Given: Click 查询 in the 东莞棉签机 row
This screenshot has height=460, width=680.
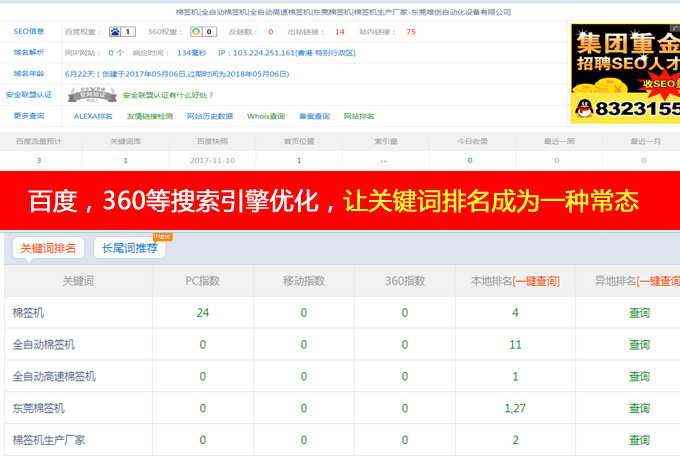Looking at the screenshot, I should pyautogui.click(x=640, y=408).
